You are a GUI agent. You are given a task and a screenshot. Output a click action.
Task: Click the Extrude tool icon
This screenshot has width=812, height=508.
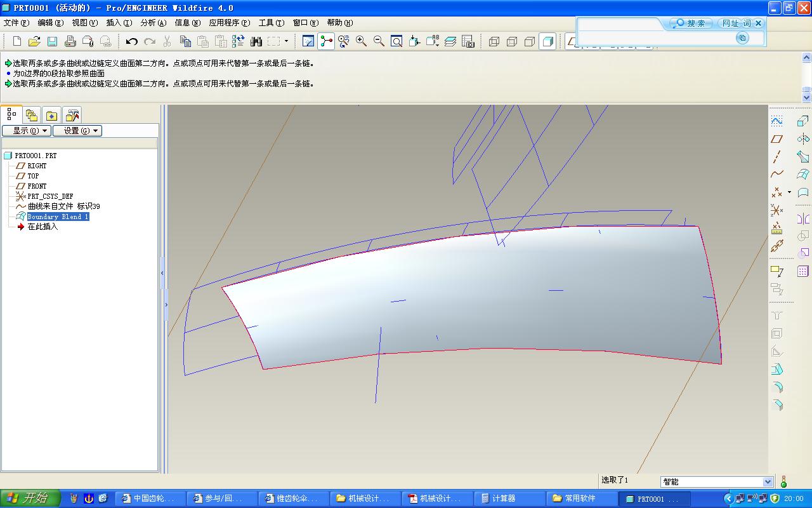(802, 121)
